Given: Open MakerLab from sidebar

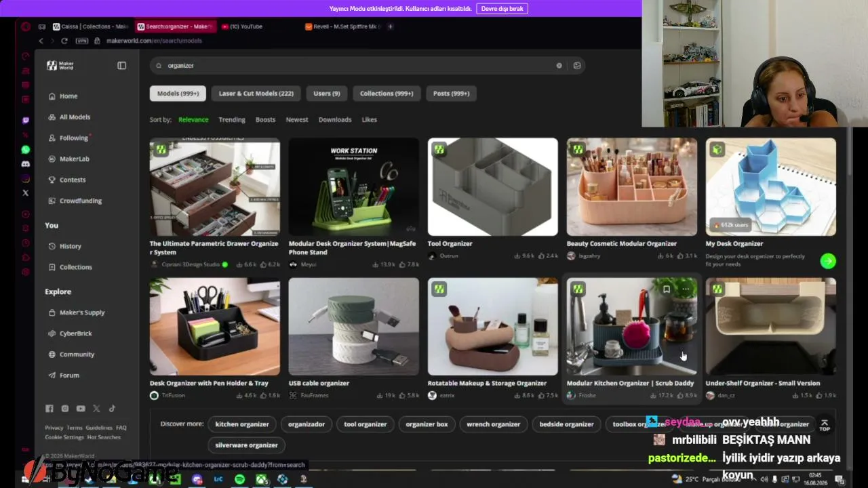Looking at the screenshot, I should tap(68, 159).
